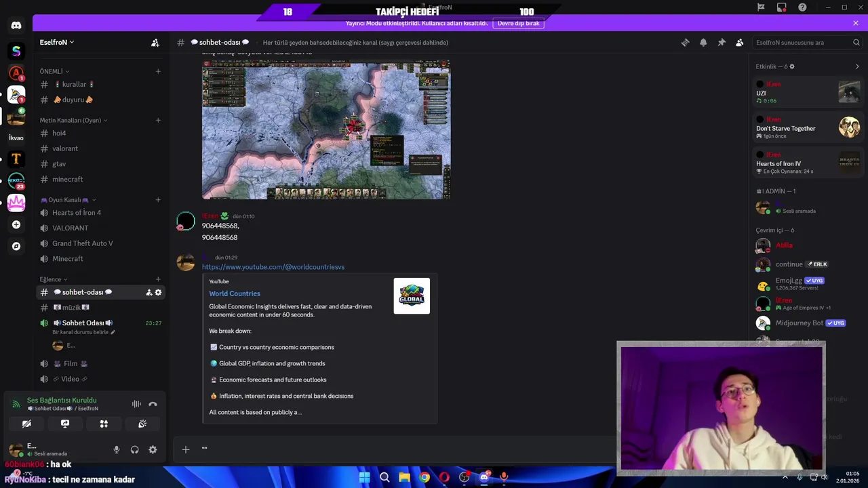The width and height of the screenshot is (868, 488).
Task: Deafen with the headphones icon
Action: pos(134,449)
